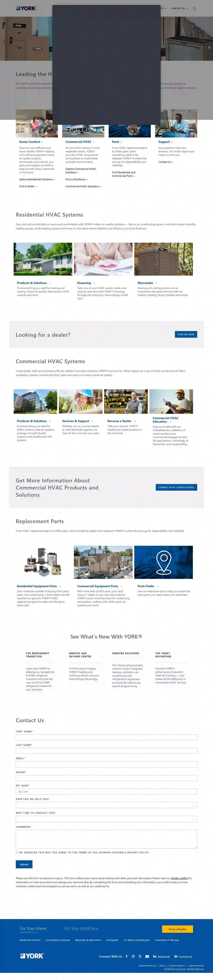Open the Instagram icon in the footer
Viewport: 213px width, 980px height.
click(133, 956)
